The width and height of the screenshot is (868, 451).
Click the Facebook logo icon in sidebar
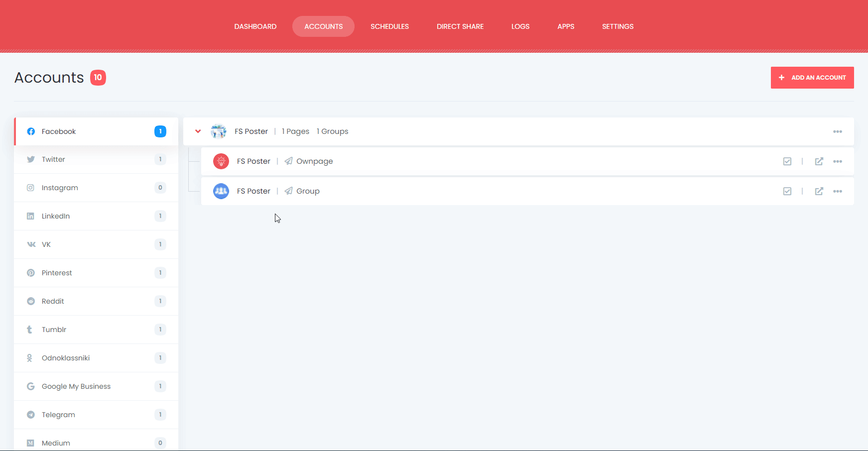(31, 131)
